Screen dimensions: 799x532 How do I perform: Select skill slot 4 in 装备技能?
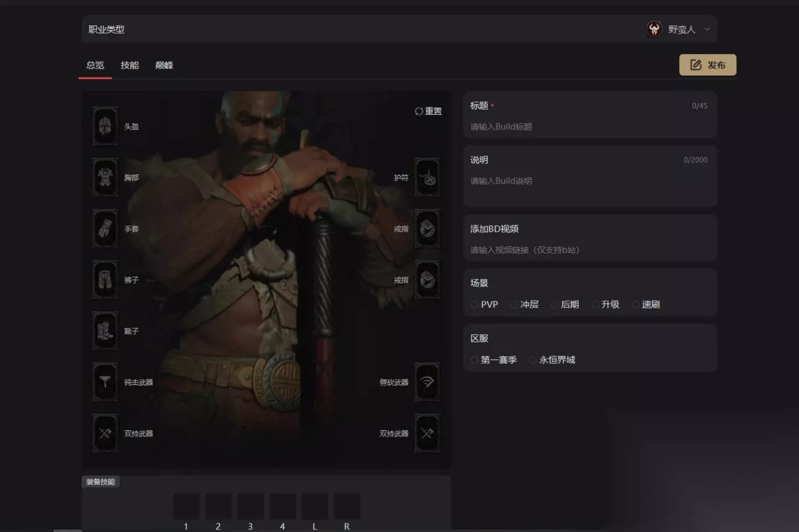pyautogui.click(x=283, y=507)
